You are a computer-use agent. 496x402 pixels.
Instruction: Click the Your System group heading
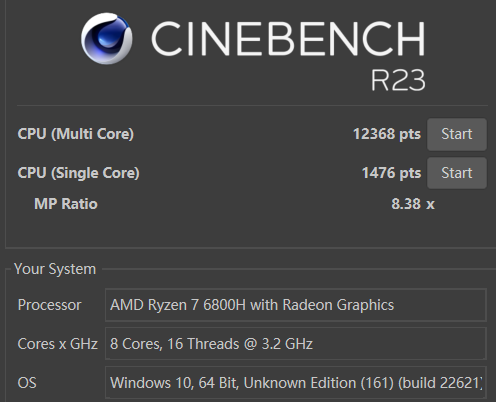click(55, 269)
